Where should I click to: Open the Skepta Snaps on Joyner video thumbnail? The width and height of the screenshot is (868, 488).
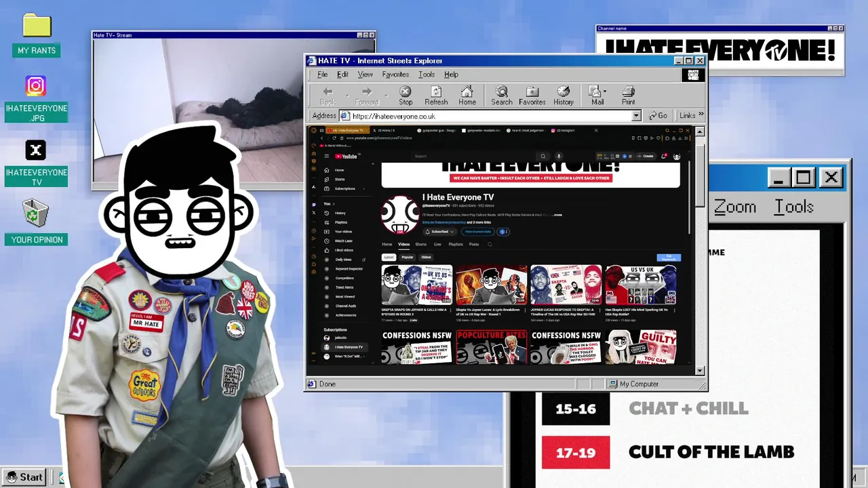point(416,285)
